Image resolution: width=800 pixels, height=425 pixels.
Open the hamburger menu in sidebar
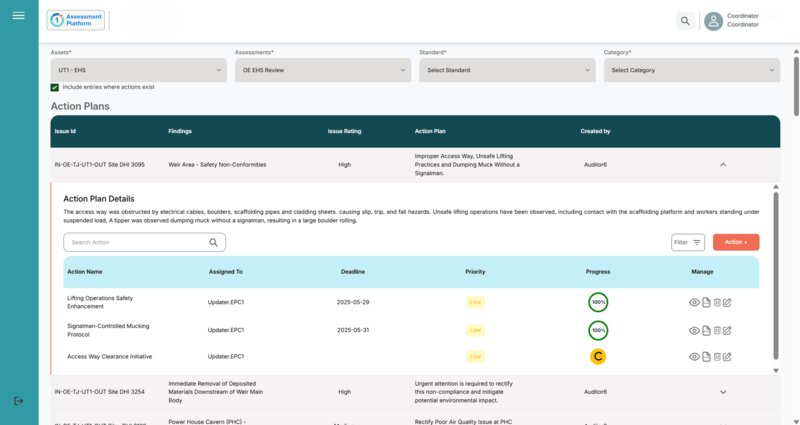(18, 15)
